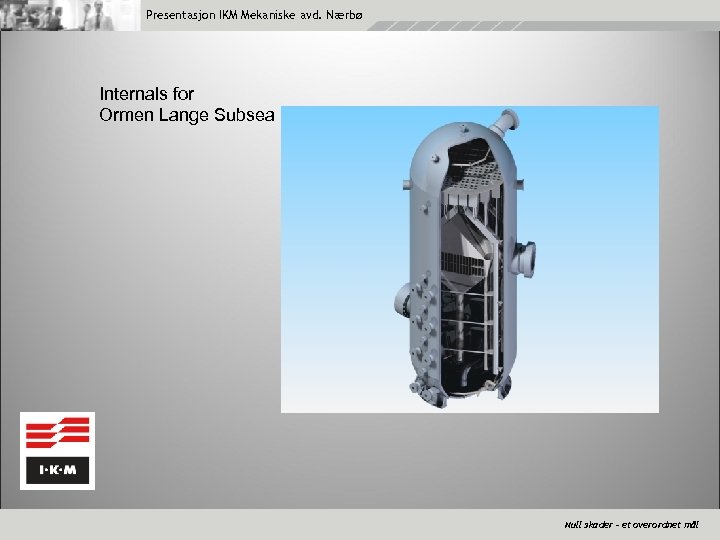The width and height of the screenshot is (720, 540).
Task: Click header 'Presentasjon IKM Mekaniske avd. Nærbø'
Action: coord(254,15)
